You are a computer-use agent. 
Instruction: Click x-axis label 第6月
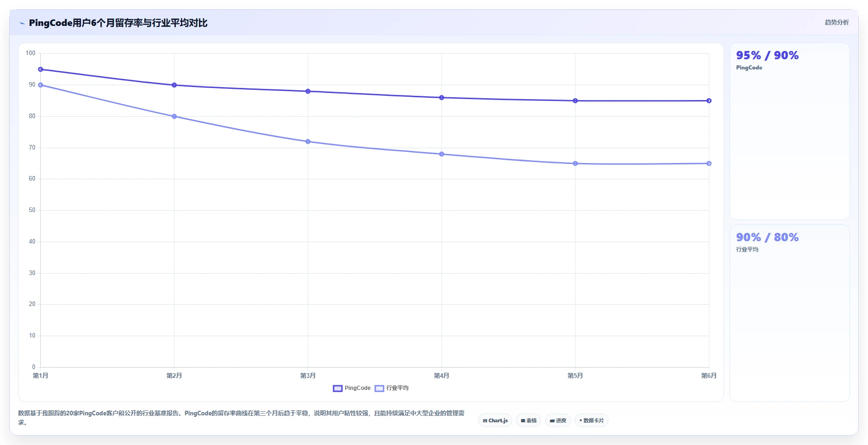click(x=709, y=376)
